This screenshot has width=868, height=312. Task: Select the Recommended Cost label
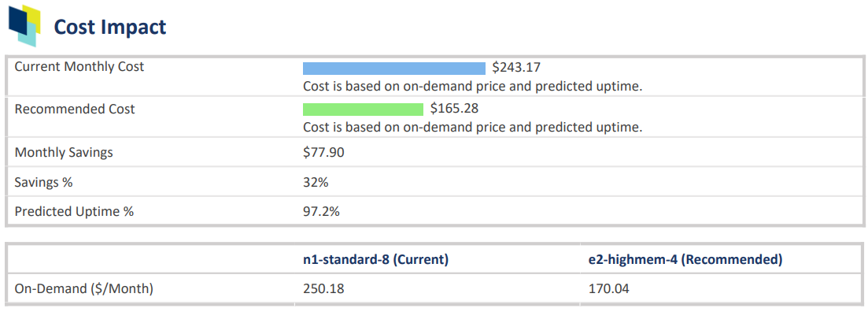[x=75, y=110]
